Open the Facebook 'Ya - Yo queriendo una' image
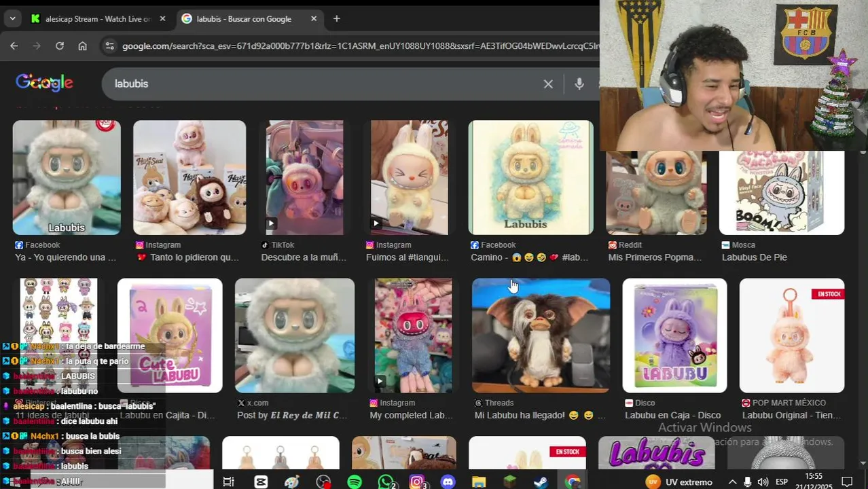 (67, 177)
